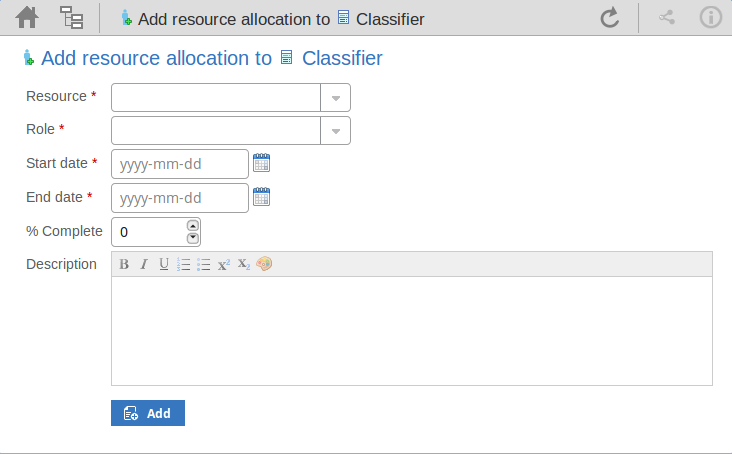
Task: Go to the Home page icon
Action: click(27, 18)
